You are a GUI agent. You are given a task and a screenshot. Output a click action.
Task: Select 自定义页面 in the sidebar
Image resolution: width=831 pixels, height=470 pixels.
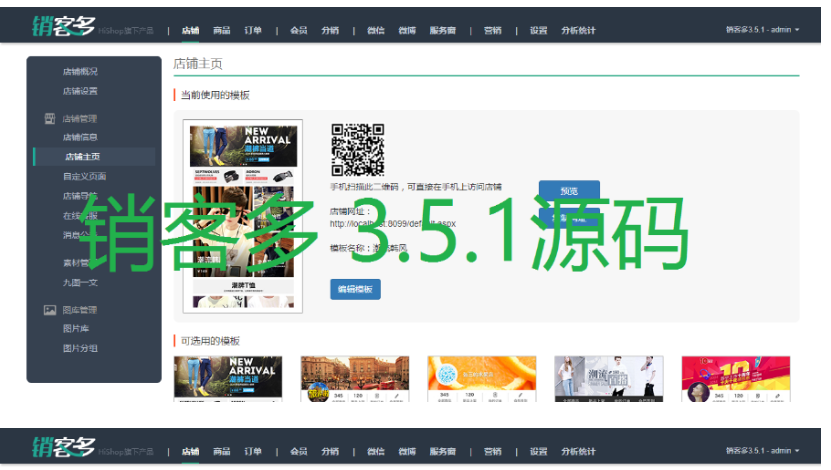(84, 176)
